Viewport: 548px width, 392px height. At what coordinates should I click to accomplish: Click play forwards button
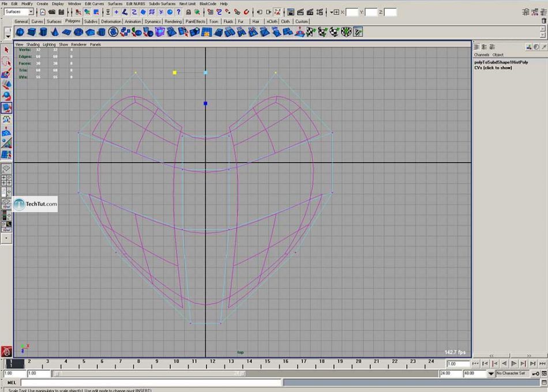(x=513, y=364)
